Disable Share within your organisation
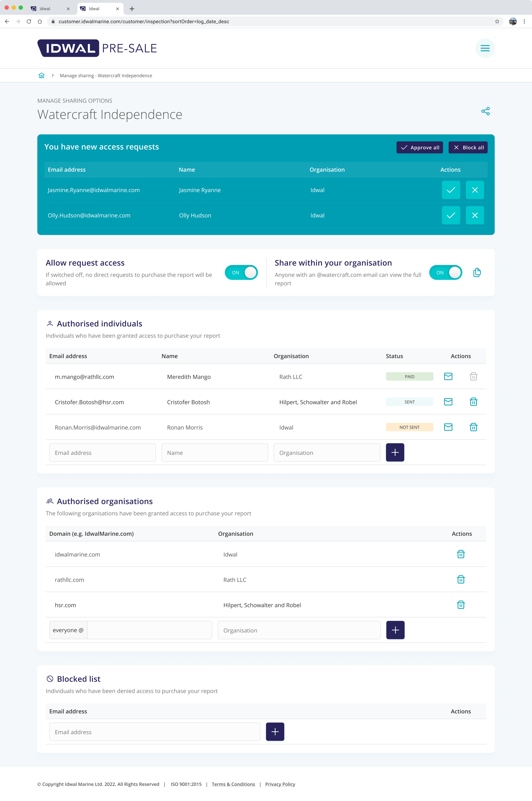Image resolution: width=532 pixels, height=801 pixels. pos(445,272)
